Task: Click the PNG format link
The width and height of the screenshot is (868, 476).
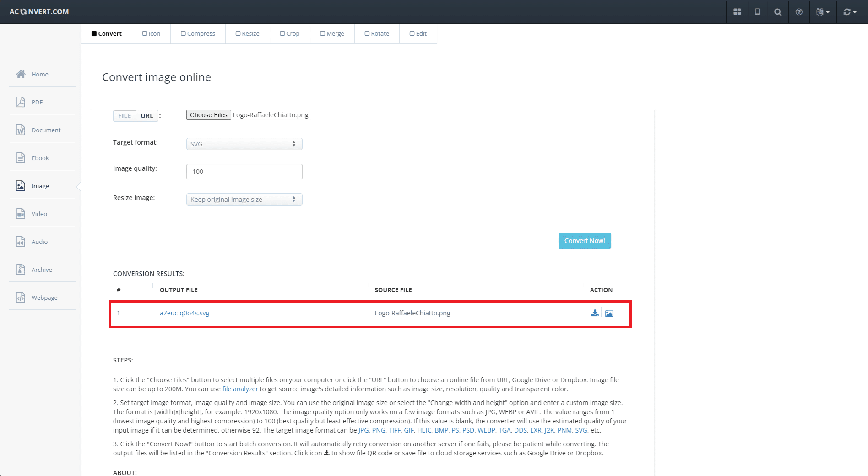Action: tap(379, 430)
